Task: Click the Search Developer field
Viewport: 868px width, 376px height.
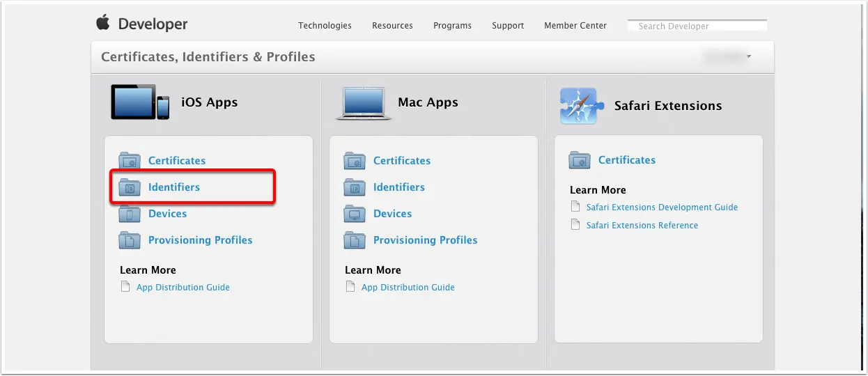Action: (697, 26)
